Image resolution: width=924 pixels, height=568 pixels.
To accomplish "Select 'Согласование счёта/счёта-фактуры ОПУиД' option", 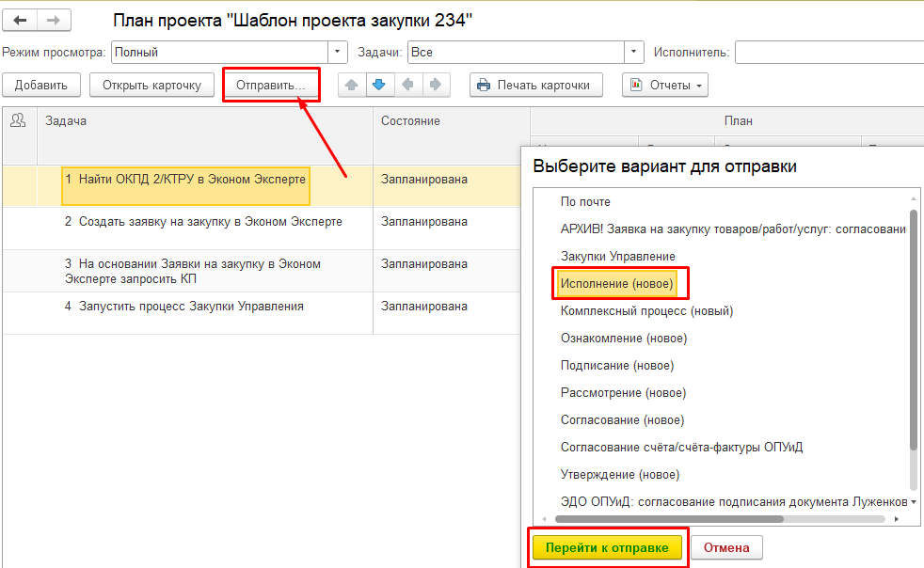I will tap(681, 448).
